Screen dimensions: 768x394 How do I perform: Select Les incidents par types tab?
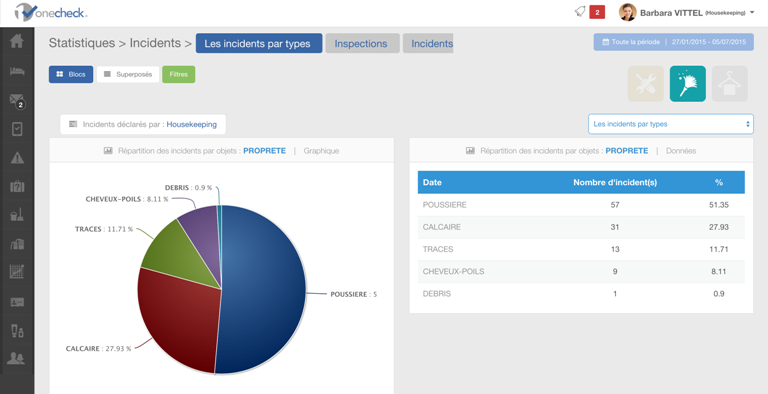click(x=259, y=43)
